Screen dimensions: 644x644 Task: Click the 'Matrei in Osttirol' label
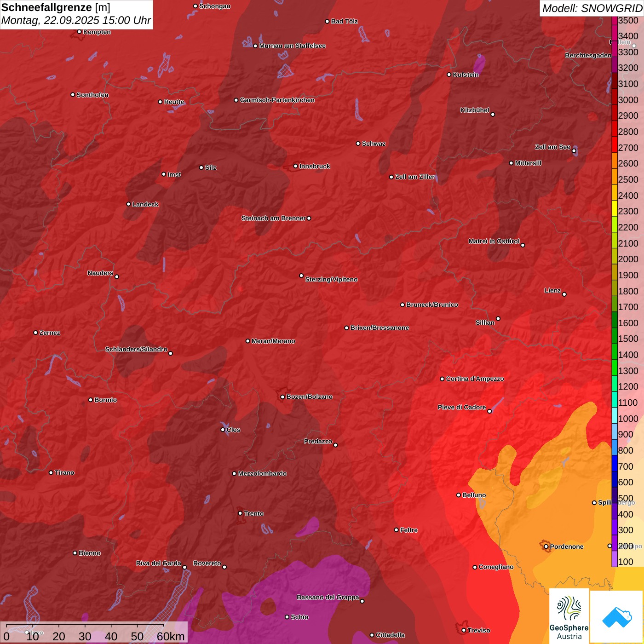coord(494,241)
